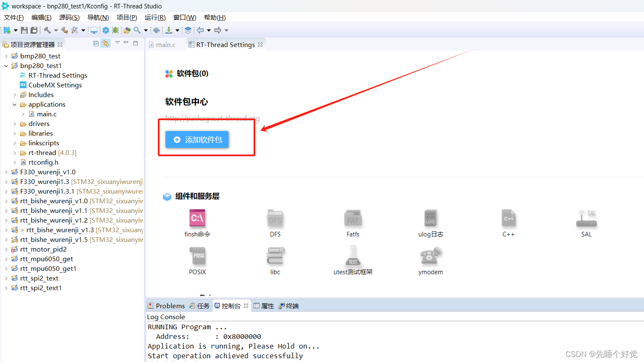Click the 添加软件包 button
This screenshot has width=644, height=362.
coord(197,139)
